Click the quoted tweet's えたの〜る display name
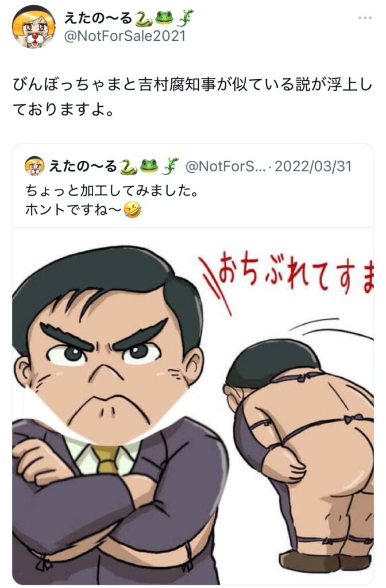386x588 pixels. pyautogui.click(x=83, y=166)
